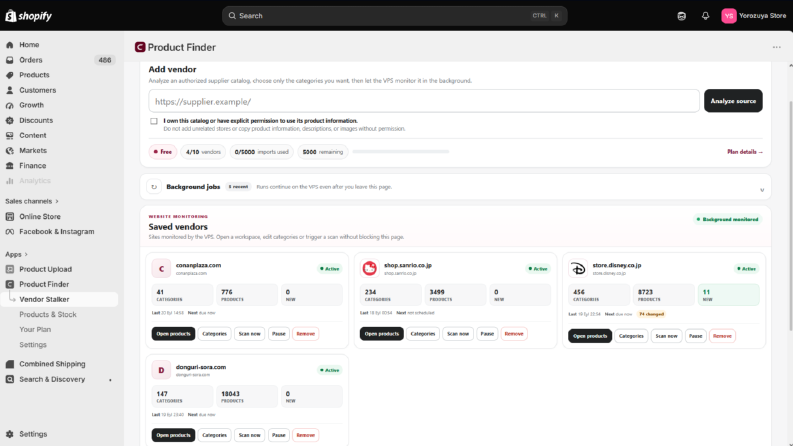793x446 pixels.
Task: Click the Background monitored status badge
Action: (x=727, y=219)
